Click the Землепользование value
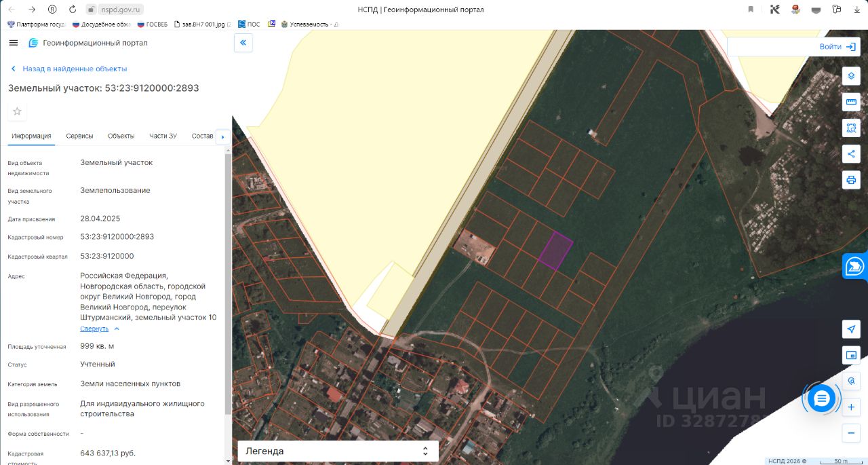Viewport: 868px width, 465px height. click(115, 190)
